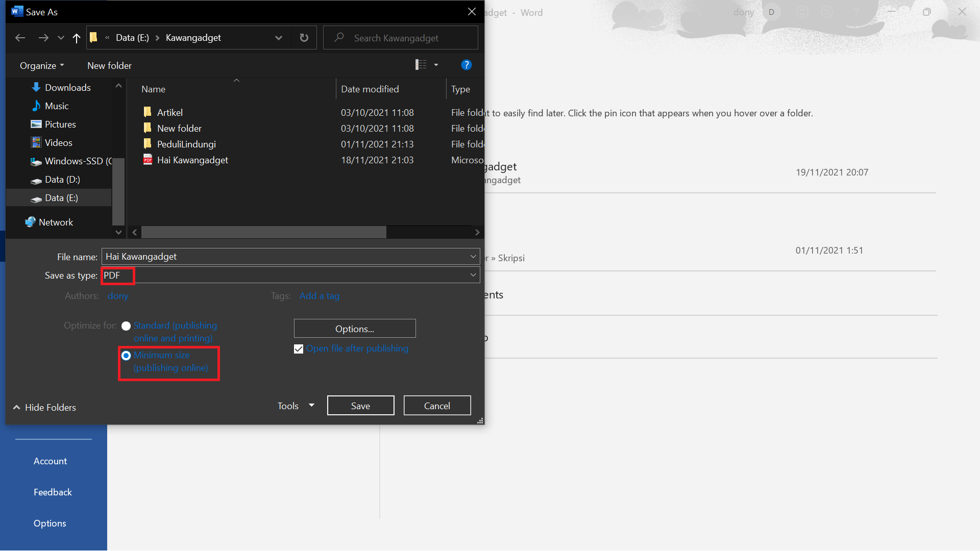Click the Save button
Screen dimensions: 980x551
click(x=360, y=406)
